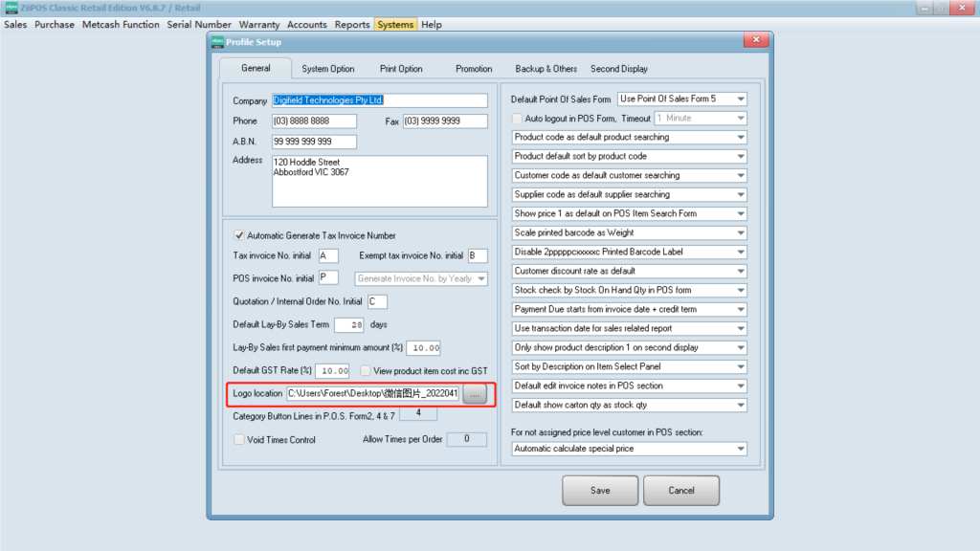The width and height of the screenshot is (980, 551).
Task: Close the Profile Setup dialog
Action: [x=756, y=40]
